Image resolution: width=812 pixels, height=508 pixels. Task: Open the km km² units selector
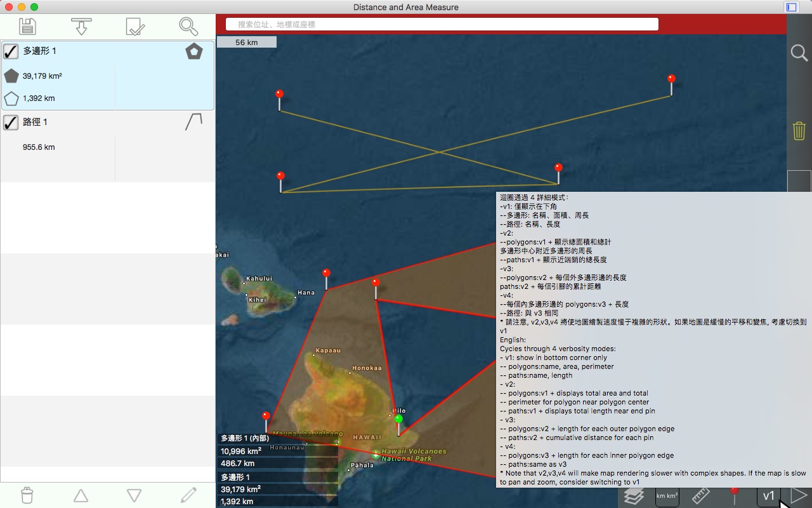pyautogui.click(x=667, y=496)
